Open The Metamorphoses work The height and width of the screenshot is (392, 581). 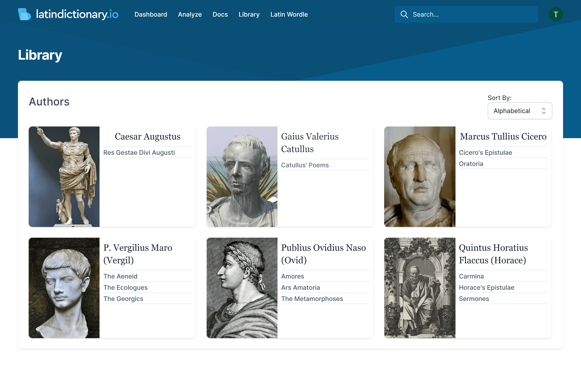click(312, 299)
